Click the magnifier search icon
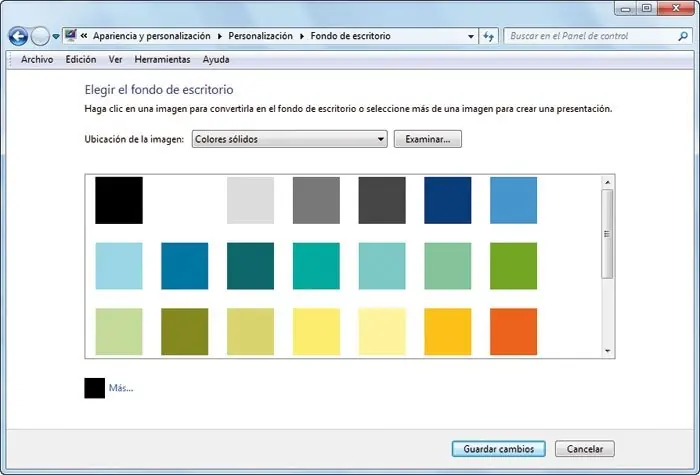The width and height of the screenshot is (700, 475). pos(683,36)
